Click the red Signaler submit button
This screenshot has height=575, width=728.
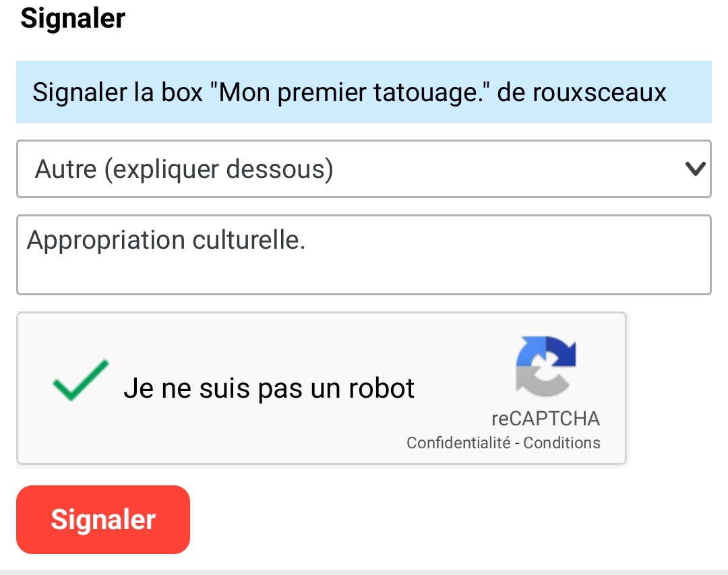(103, 520)
